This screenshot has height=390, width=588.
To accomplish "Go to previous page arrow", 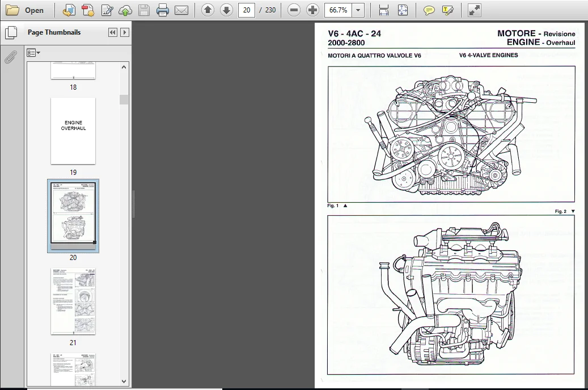I will 208,10.
